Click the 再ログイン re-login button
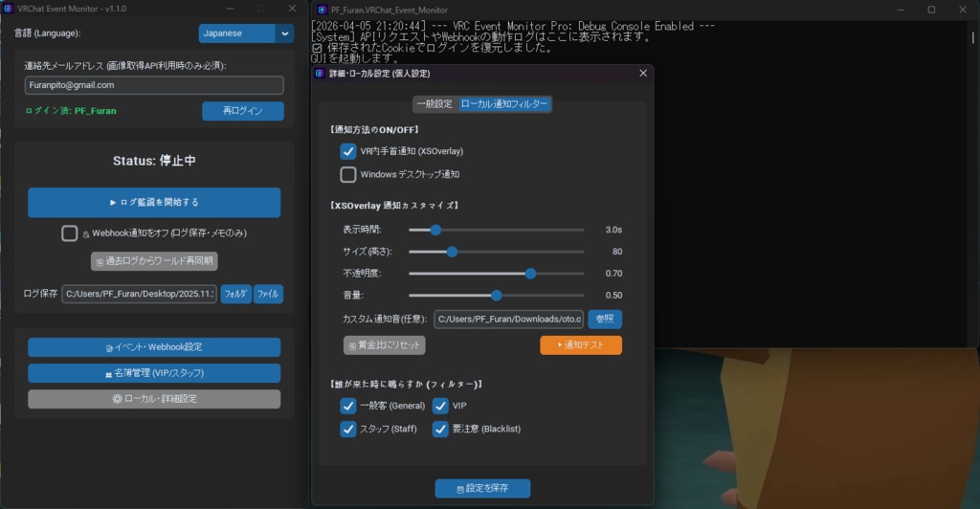The image size is (980, 509). (242, 111)
